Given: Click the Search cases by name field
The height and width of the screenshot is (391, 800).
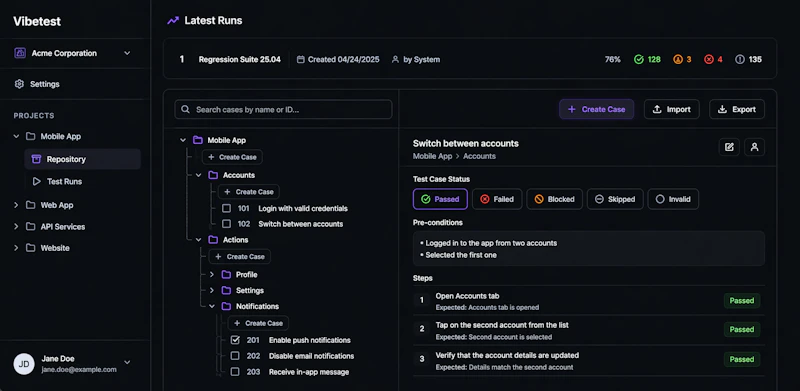Looking at the screenshot, I should 283,110.
